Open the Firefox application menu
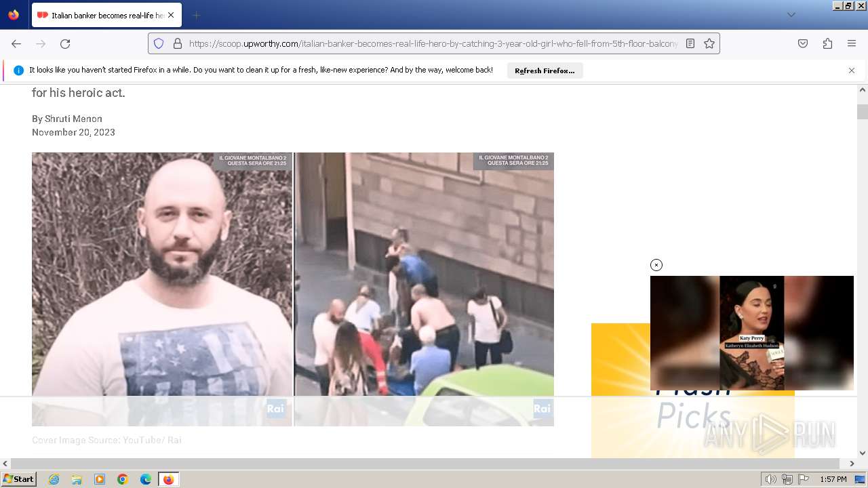868x488 pixels. point(852,43)
